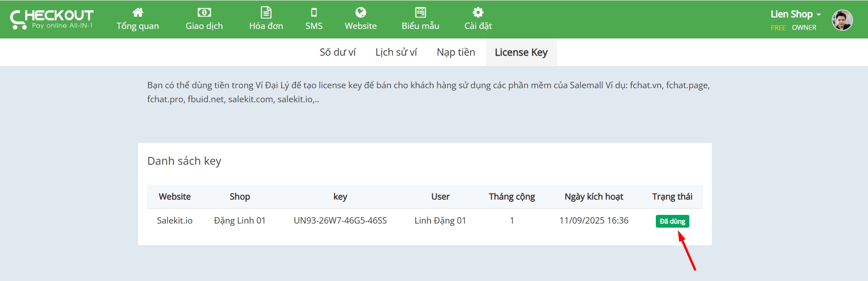Switch to the Số dư ví tab

337,52
